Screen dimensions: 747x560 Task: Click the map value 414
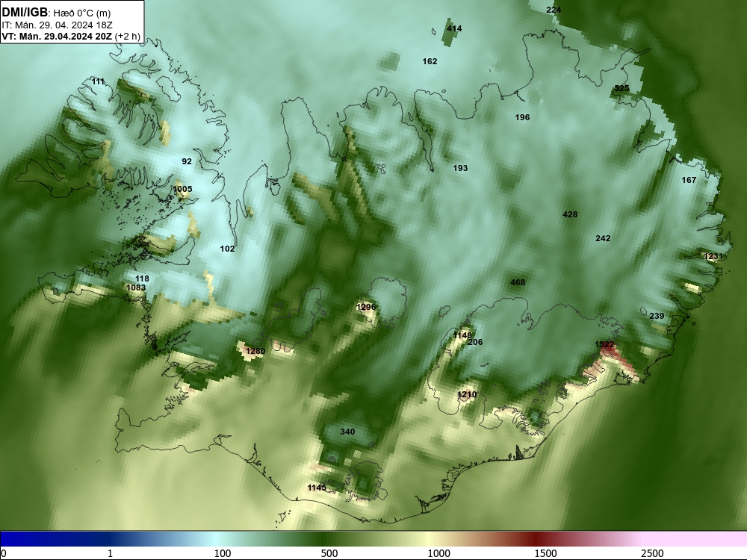(x=454, y=28)
